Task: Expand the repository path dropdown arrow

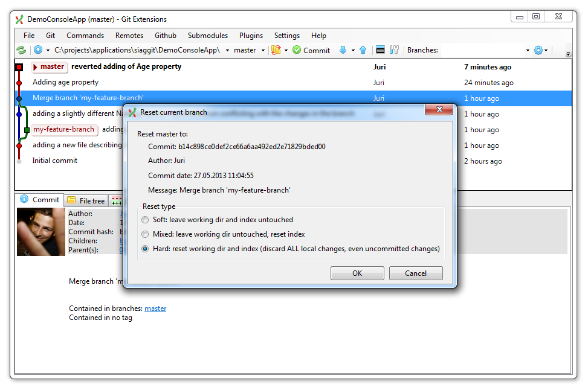Action: 227,50
